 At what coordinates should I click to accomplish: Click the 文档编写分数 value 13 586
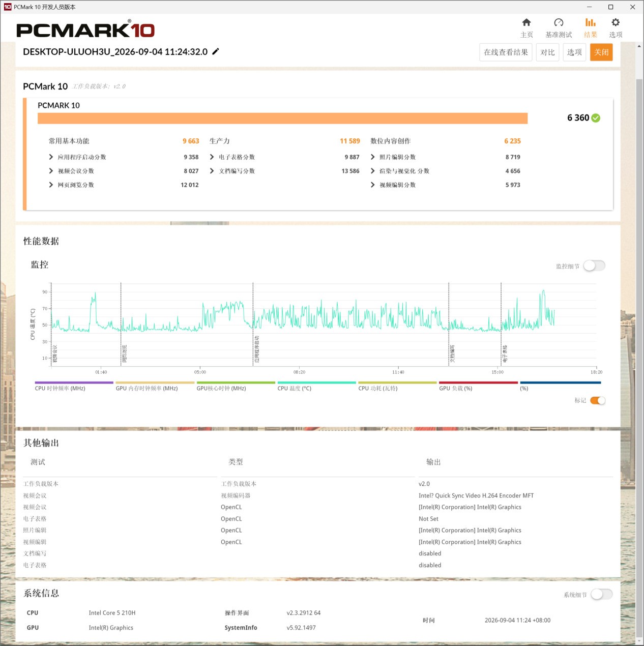tap(350, 171)
